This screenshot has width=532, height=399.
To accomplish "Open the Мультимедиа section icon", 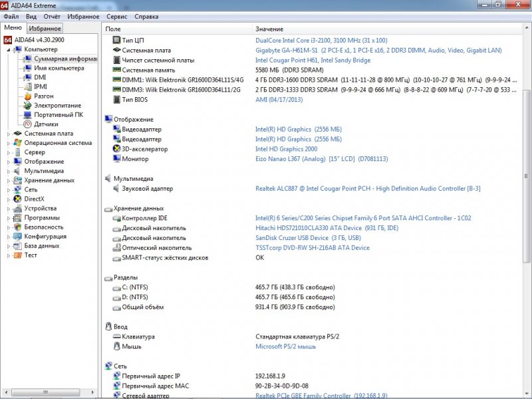I will [17, 171].
